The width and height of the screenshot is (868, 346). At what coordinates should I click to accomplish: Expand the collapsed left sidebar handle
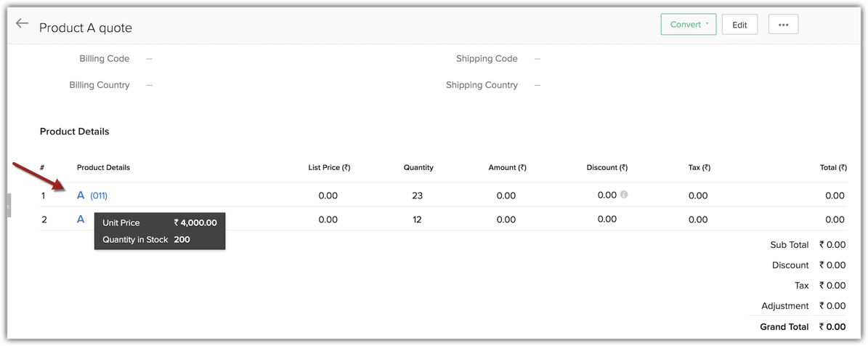(x=8, y=206)
